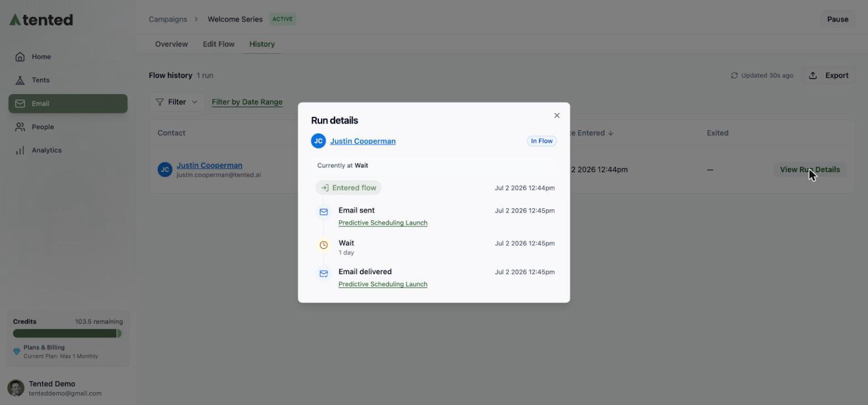The width and height of the screenshot is (868, 405).
Task: Click the Email delivered step label
Action: (x=365, y=271)
